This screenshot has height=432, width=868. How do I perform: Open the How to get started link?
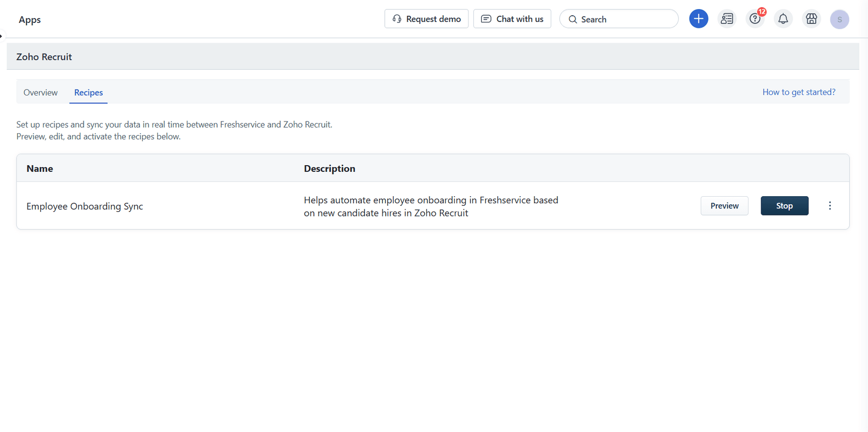798,92
